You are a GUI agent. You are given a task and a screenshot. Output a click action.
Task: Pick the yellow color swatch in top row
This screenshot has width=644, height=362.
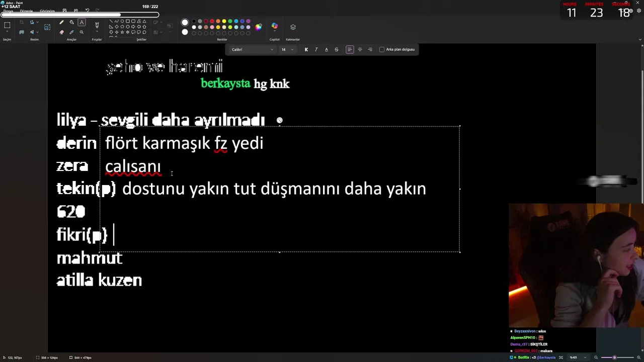point(224,21)
